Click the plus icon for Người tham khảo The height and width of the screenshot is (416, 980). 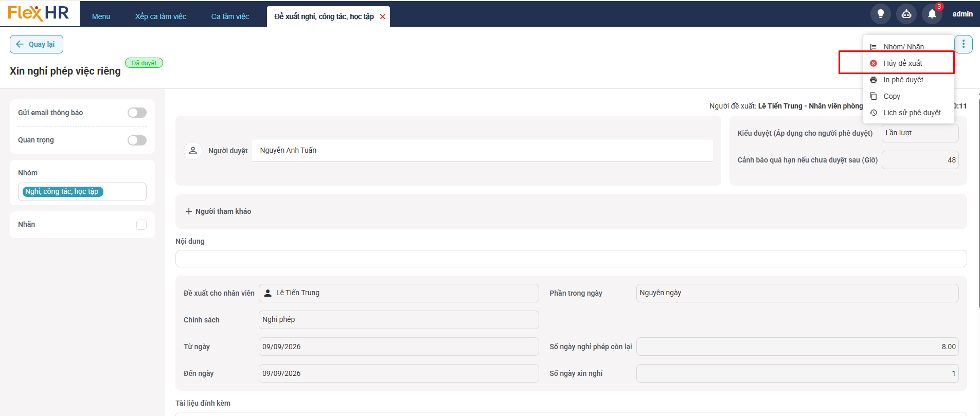point(189,211)
